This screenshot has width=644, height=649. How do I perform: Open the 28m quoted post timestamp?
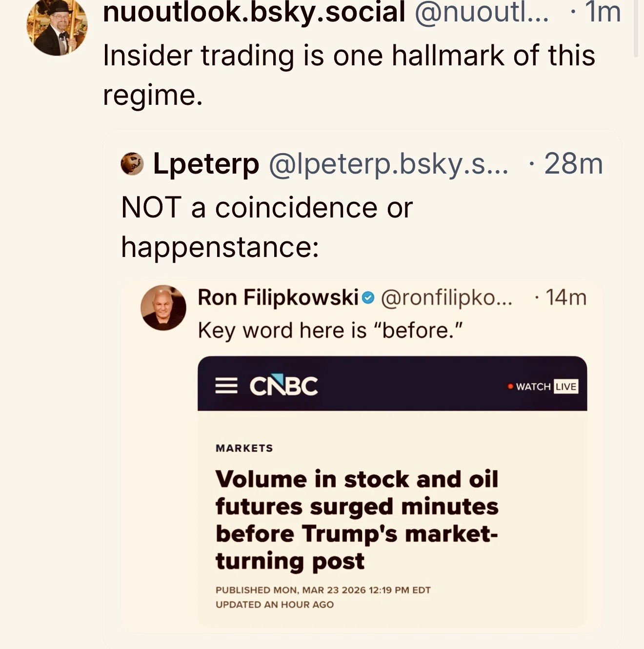574,163
